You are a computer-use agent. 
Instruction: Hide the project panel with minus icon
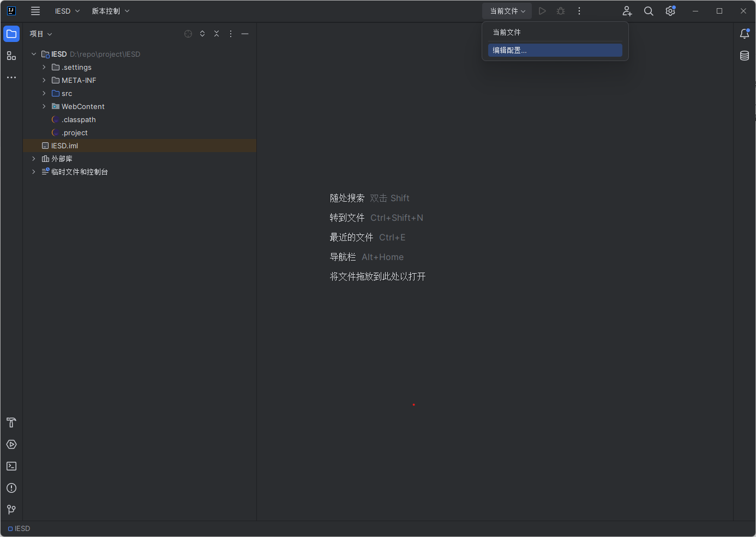[x=245, y=34]
